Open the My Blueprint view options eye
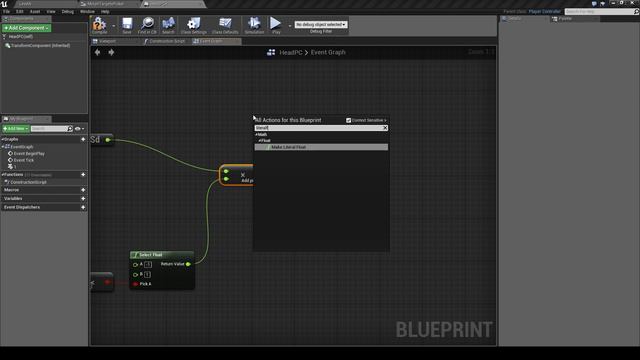 pyautogui.click(x=79, y=129)
